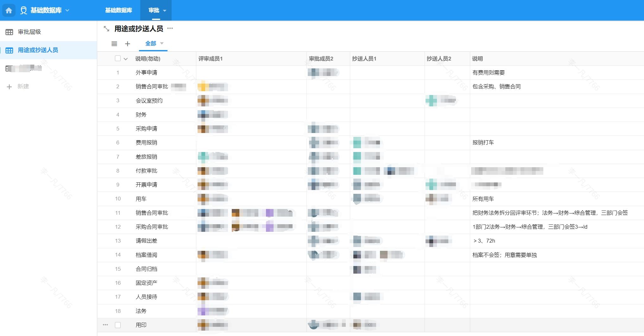Viewport: 644px width, 336px height.
Task: Click the 审批层级 table icon in sidebar
Action: (x=9, y=32)
